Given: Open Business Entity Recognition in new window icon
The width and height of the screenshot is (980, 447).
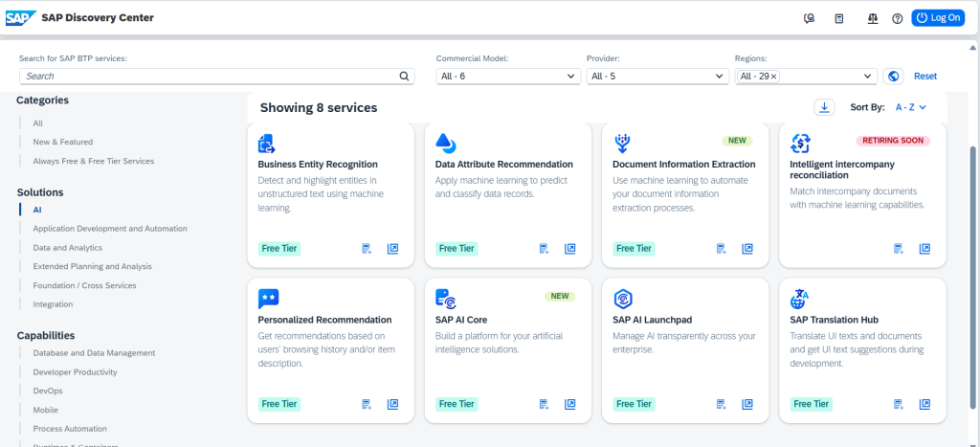Looking at the screenshot, I should 392,249.
